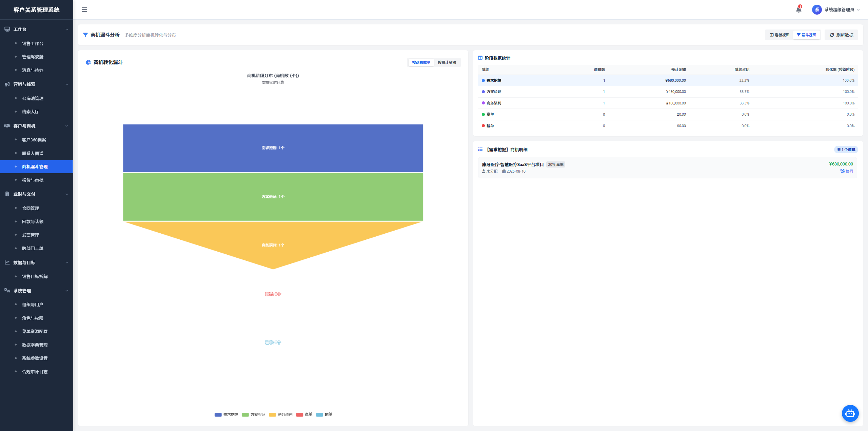Toggle 需求挖掘 series in chart legend

tap(226, 414)
